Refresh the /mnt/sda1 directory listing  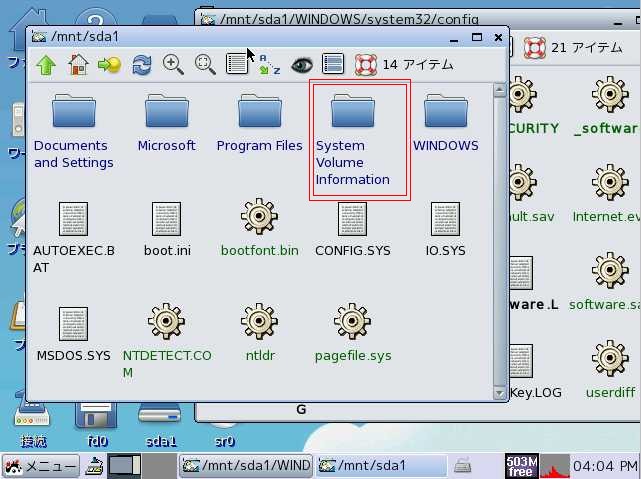141,64
